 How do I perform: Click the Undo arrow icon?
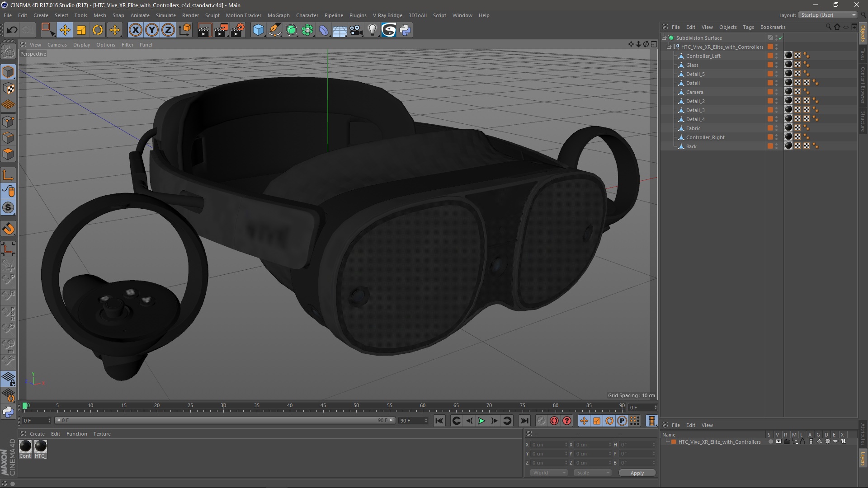point(12,30)
